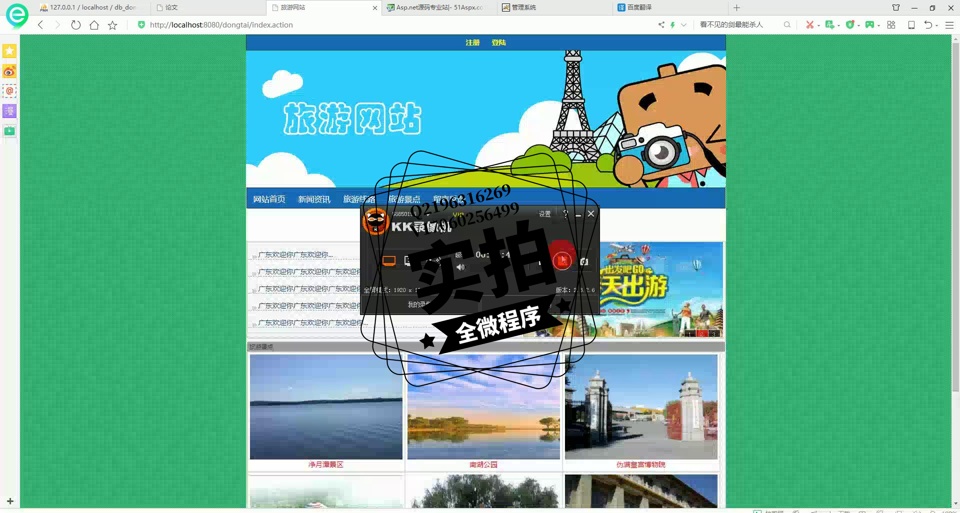
Task: Switch to the Asp.net源码专业站 tab
Action: pos(439,8)
